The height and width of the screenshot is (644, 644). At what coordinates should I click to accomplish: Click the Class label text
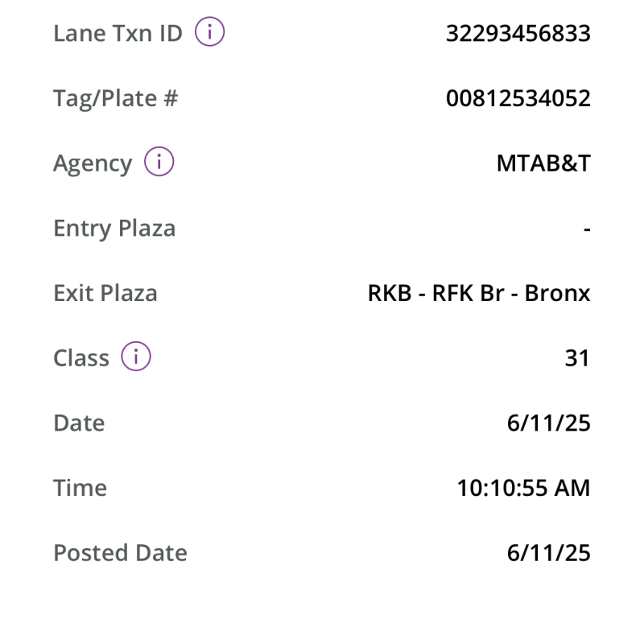click(81, 357)
